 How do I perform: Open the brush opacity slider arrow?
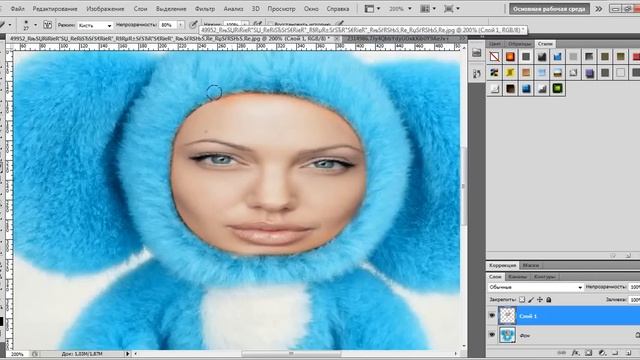point(180,25)
